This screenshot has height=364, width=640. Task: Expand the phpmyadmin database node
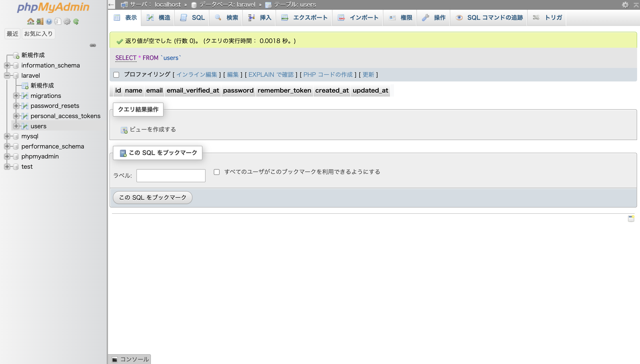[7, 156]
